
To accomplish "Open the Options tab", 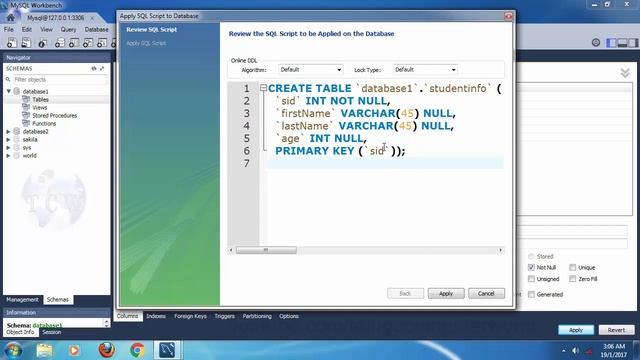I will click(x=289, y=316).
